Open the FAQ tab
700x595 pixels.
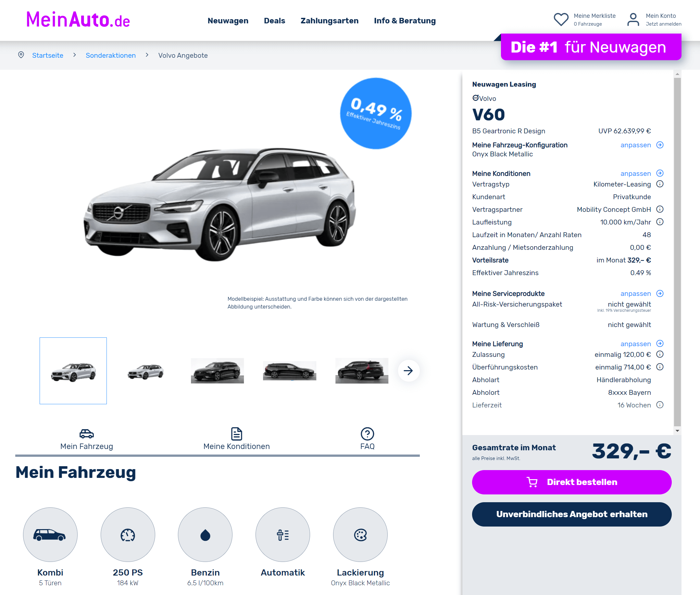(x=367, y=439)
